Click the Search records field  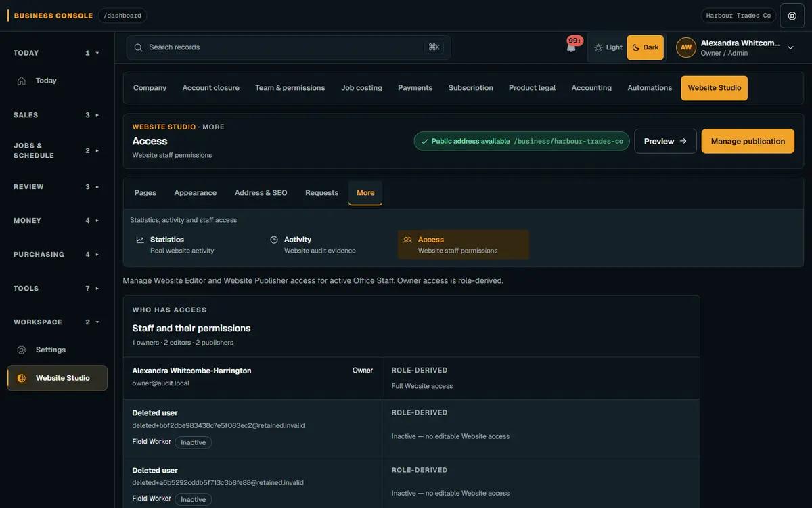pos(288,47)
